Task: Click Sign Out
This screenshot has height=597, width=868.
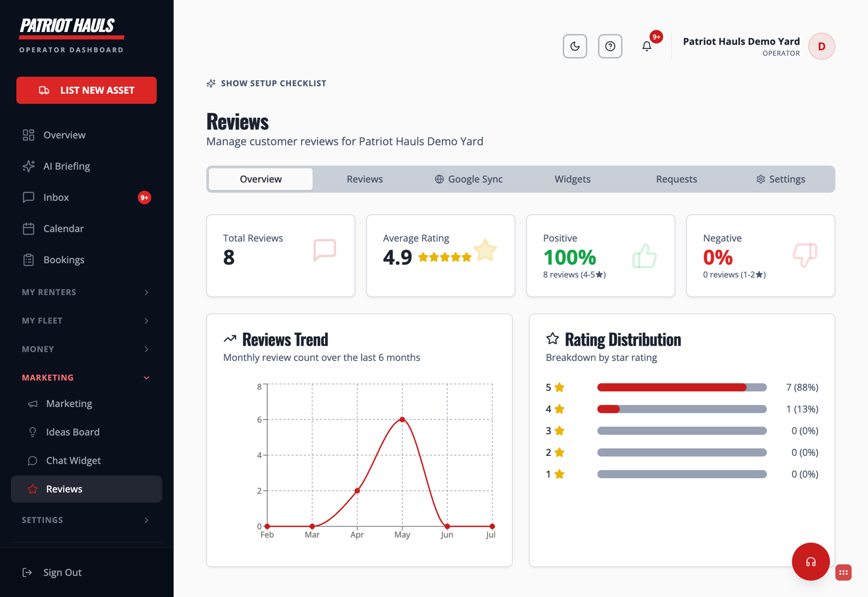Action: pos(52,573)
